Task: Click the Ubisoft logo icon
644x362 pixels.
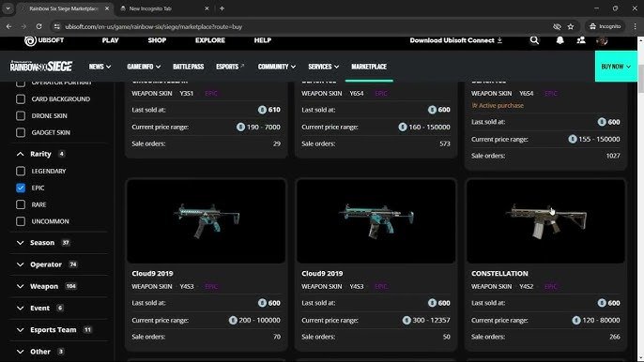Action: point(30,40)
